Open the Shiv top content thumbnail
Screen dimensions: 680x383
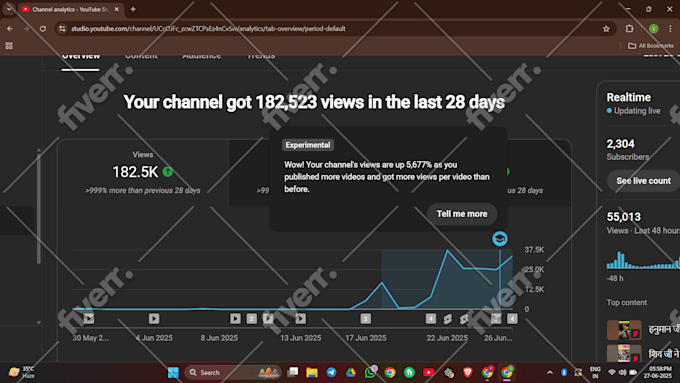624,354
